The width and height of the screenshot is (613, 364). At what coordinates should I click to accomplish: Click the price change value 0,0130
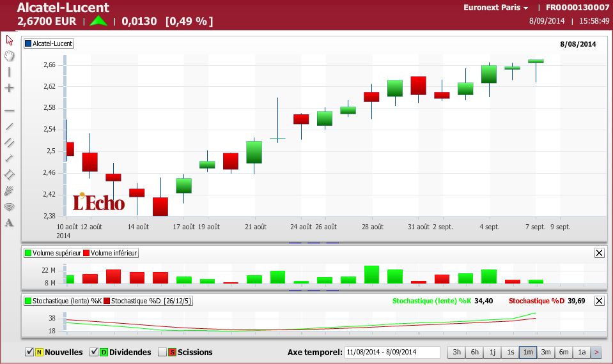(x=139, y=21)
